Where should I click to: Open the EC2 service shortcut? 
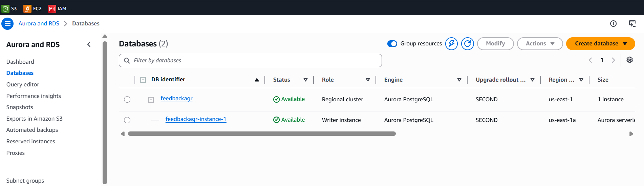pos(33,8)
